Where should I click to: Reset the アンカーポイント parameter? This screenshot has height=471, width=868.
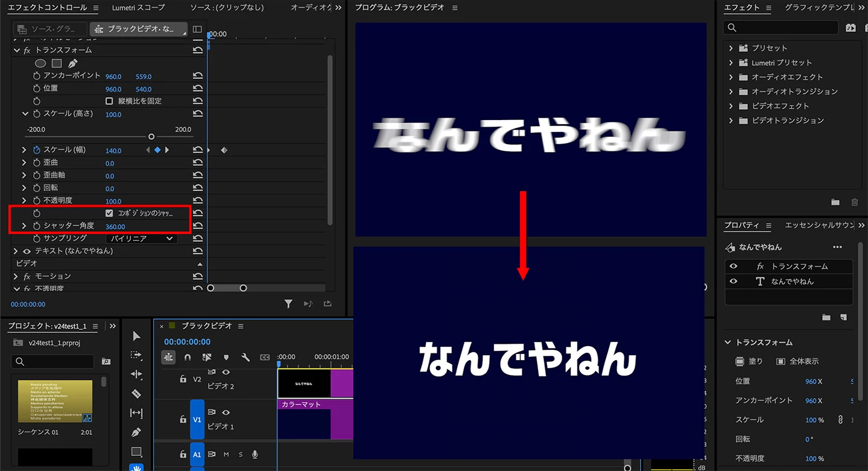[x=198, y=77]
